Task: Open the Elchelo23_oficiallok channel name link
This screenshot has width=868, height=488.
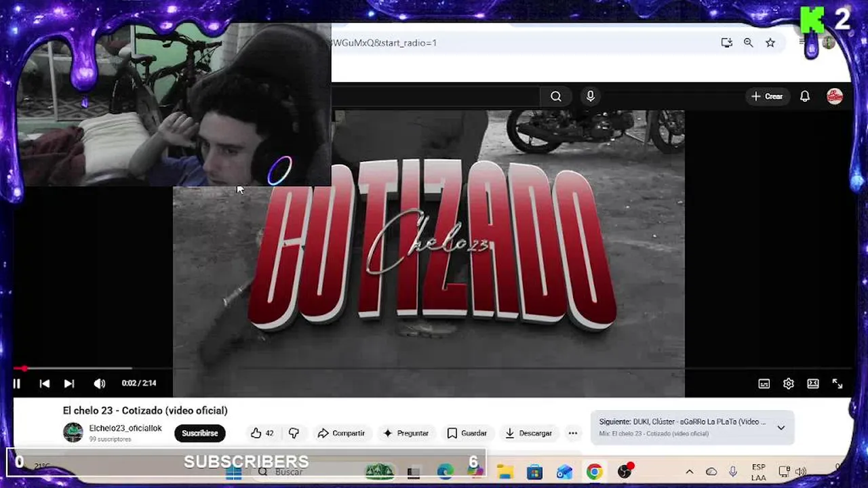Action: pos(125,428)
